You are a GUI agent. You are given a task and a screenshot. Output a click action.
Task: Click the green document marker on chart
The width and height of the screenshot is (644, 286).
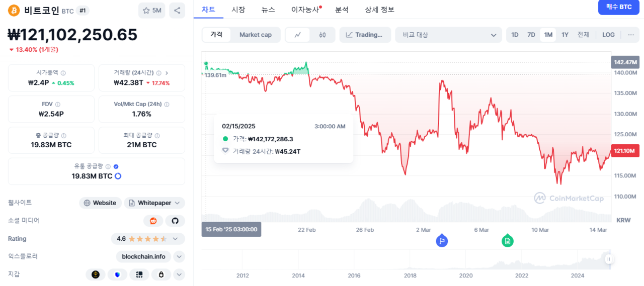pos(508,241)
